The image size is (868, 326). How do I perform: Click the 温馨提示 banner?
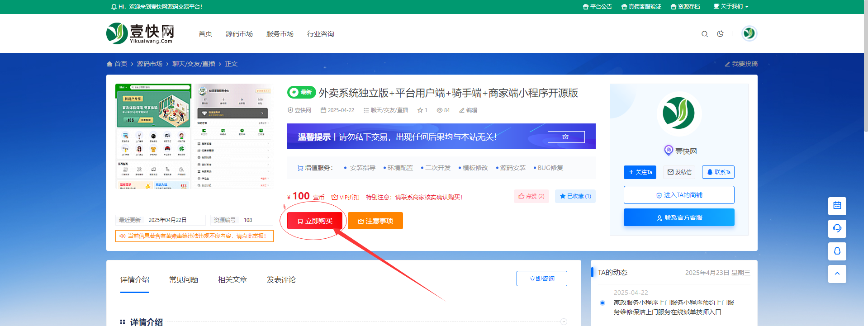click(x=441, y=136)
